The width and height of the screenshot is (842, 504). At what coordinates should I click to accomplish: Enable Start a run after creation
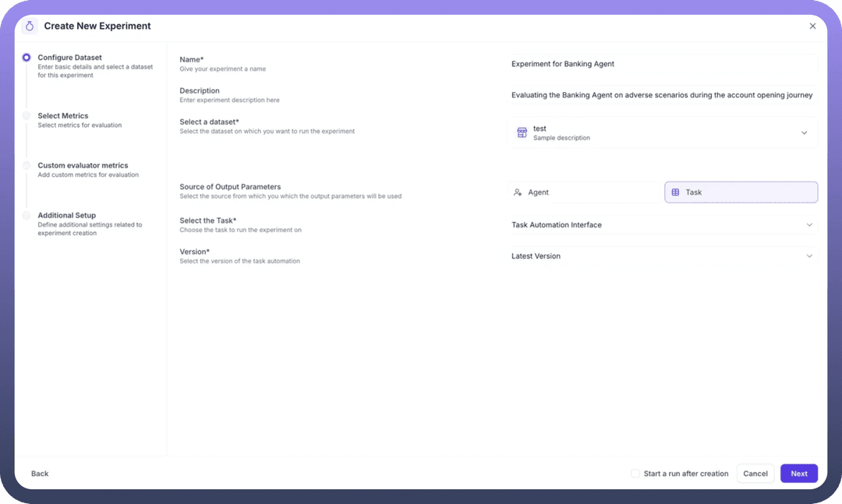(x=635, y=474)
